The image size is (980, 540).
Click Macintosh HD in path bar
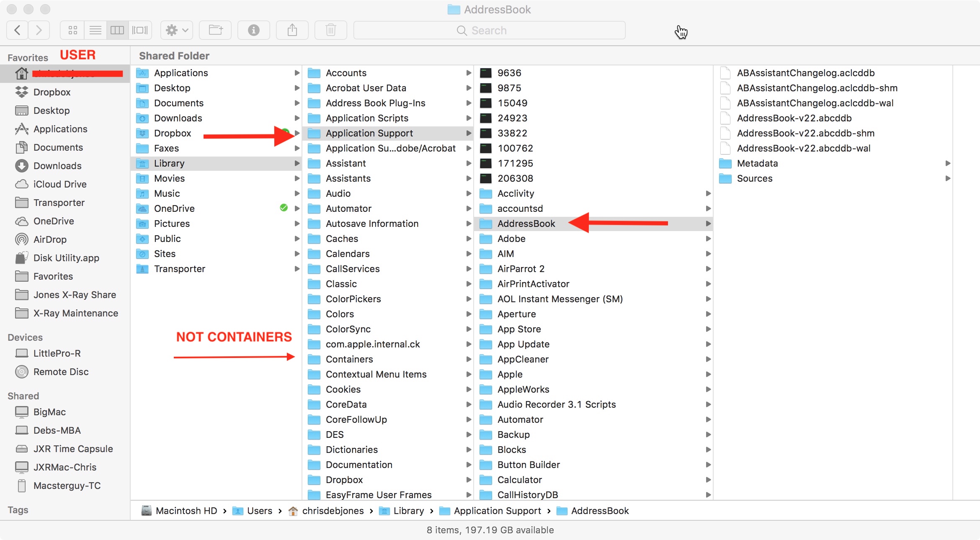(186, 511)
